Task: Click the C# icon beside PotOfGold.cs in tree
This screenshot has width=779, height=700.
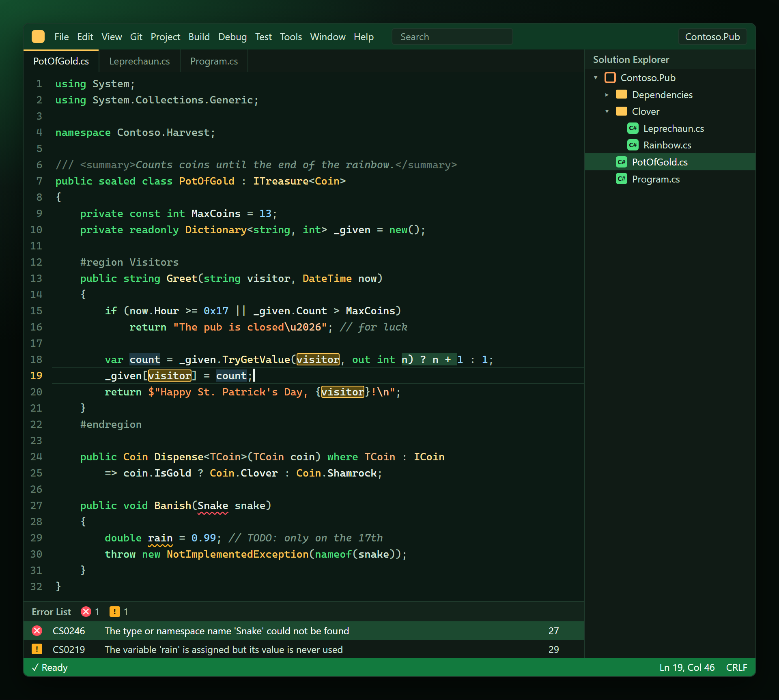Action: [x=622, y=162]
